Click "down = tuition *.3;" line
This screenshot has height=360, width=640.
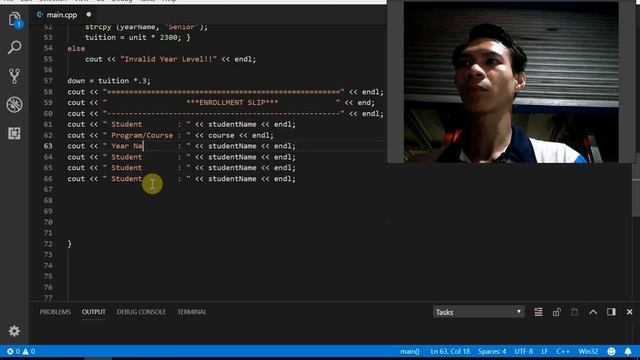point(109,81)
